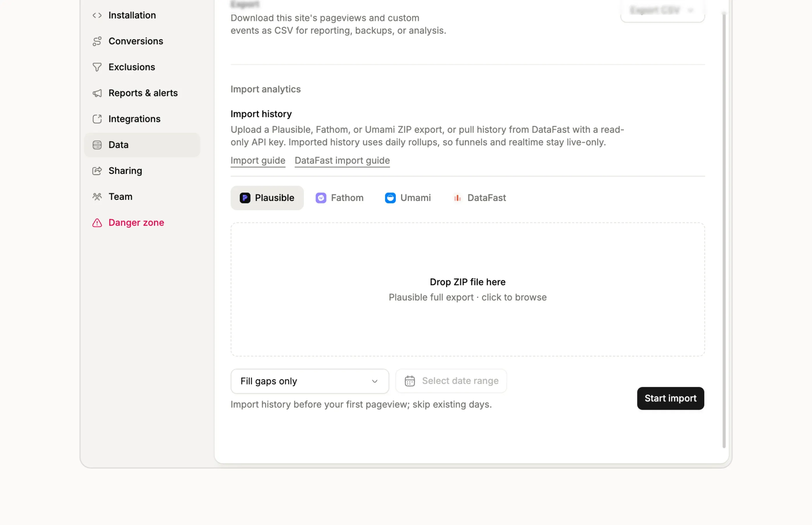Click the Start import button

click(670, 398)
